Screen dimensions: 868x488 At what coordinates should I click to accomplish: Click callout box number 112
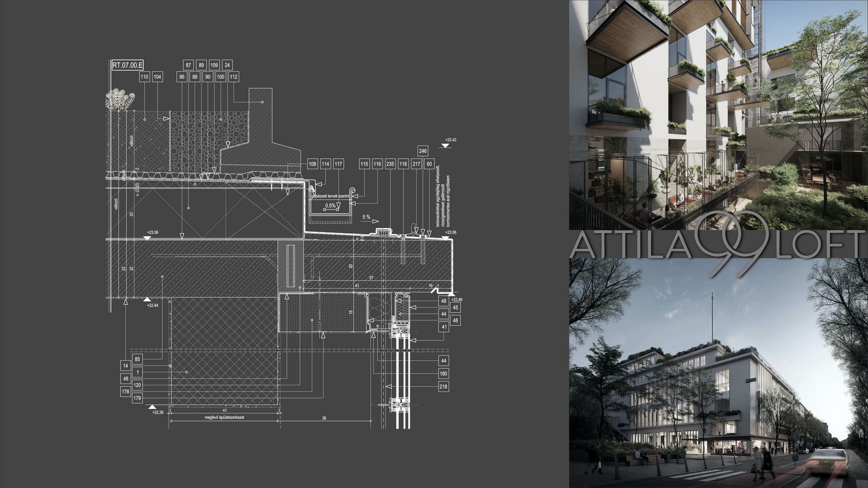click(x=234, y=77)
